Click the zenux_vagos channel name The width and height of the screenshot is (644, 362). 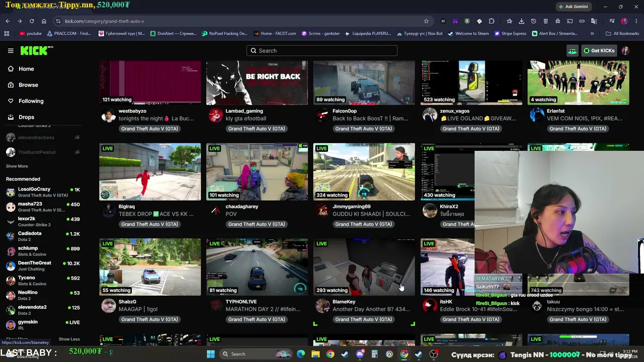(455, 111)
